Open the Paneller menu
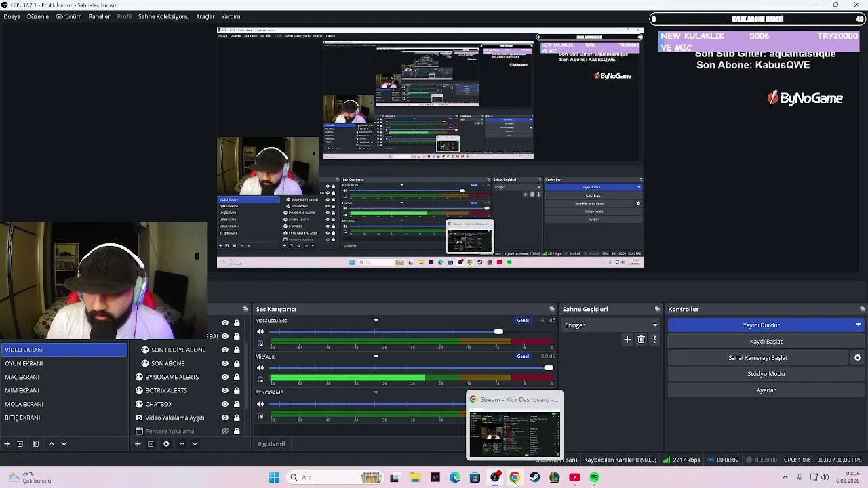This screenshot has height=488, width=868. point(99,16)
